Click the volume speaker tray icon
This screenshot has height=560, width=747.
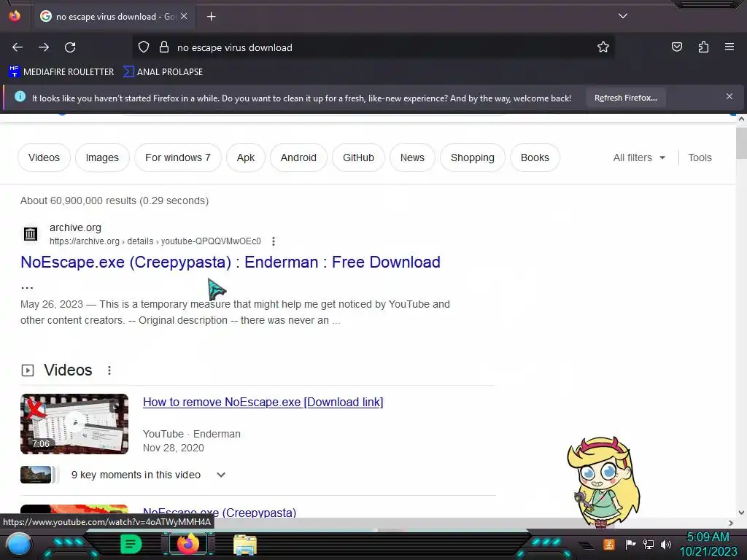click(665, 544)
